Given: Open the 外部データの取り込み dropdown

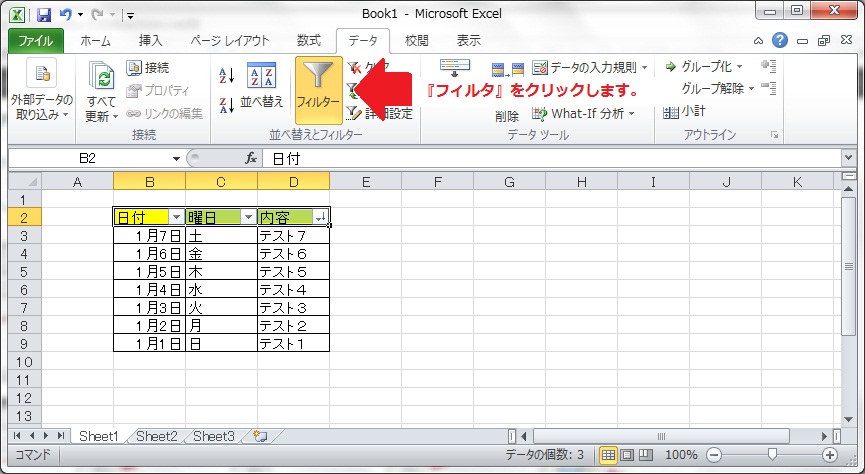Looking at the screenshot, I should pos(41,90).
